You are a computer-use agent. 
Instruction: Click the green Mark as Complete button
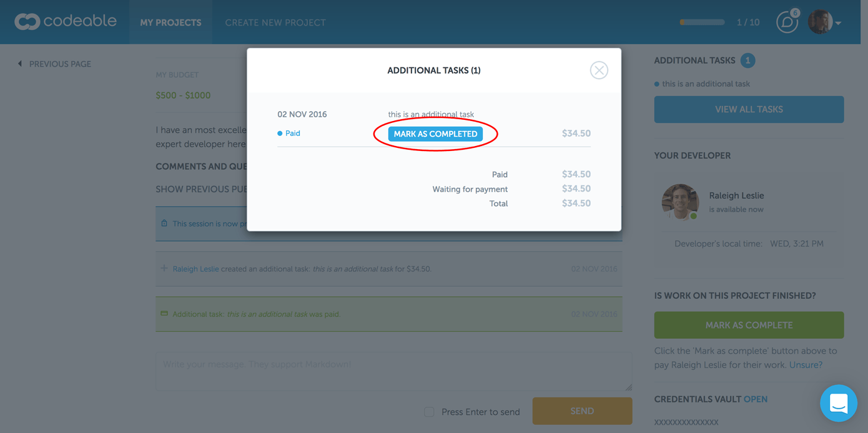749,325
